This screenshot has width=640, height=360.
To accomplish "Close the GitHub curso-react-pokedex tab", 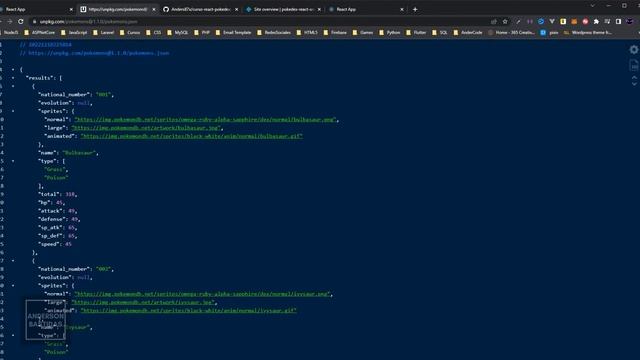I will [237, 9].
